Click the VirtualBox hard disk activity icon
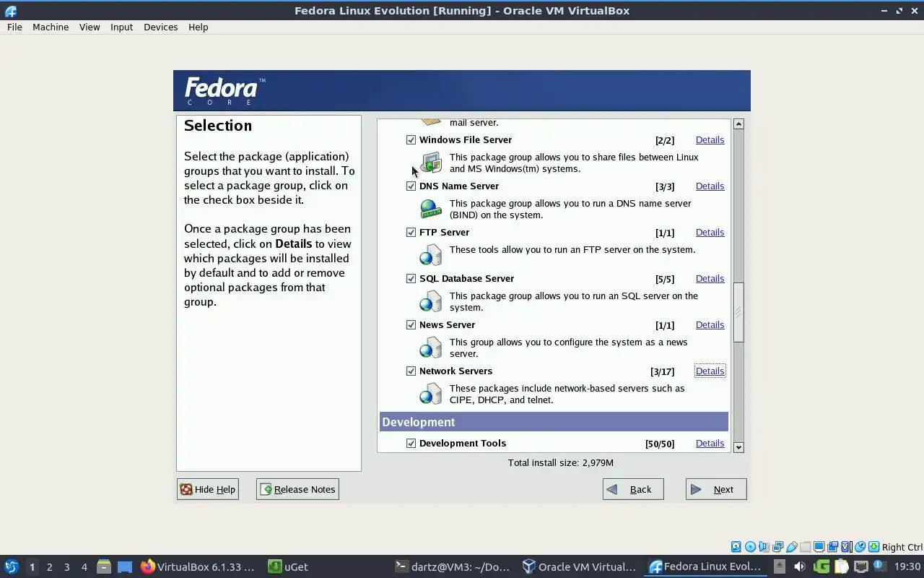 point(736,547)
